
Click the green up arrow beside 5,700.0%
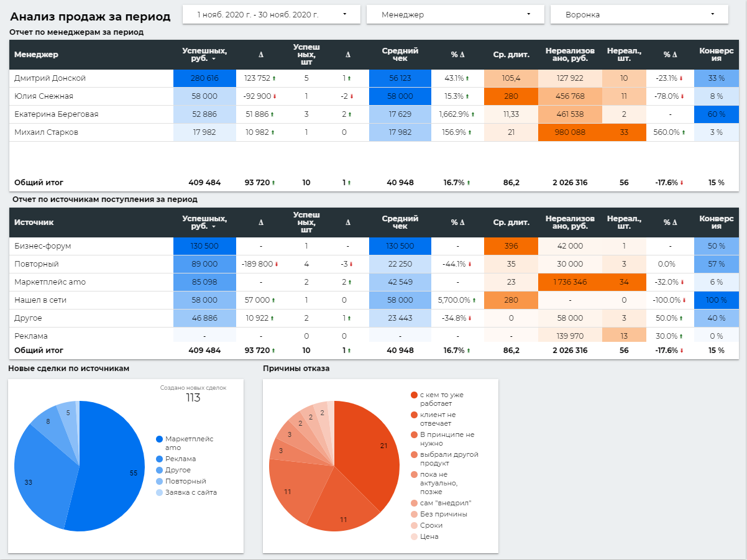474,300
